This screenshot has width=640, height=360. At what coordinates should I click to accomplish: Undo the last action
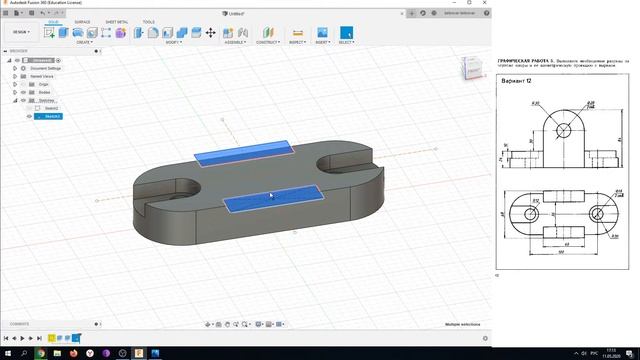pos(43,13)
